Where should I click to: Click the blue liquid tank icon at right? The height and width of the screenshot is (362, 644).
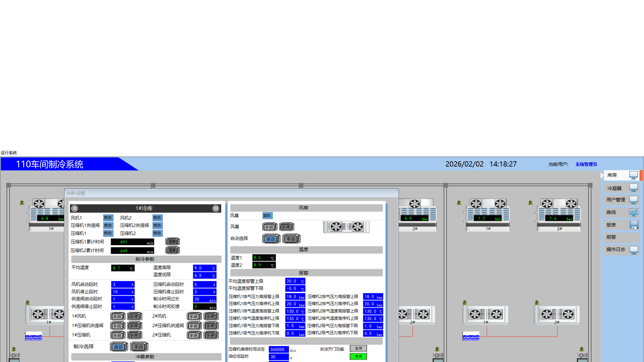pos(471,336)
